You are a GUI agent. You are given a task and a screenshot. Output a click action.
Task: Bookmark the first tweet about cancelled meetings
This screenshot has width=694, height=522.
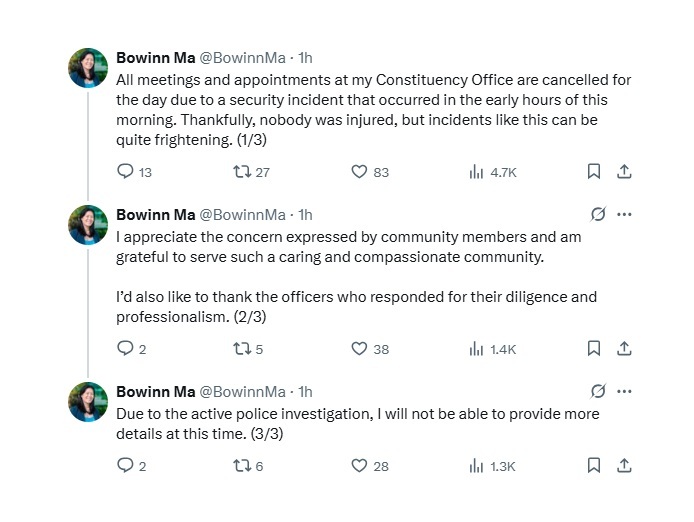pyautogui.click(x=594, y=171)
